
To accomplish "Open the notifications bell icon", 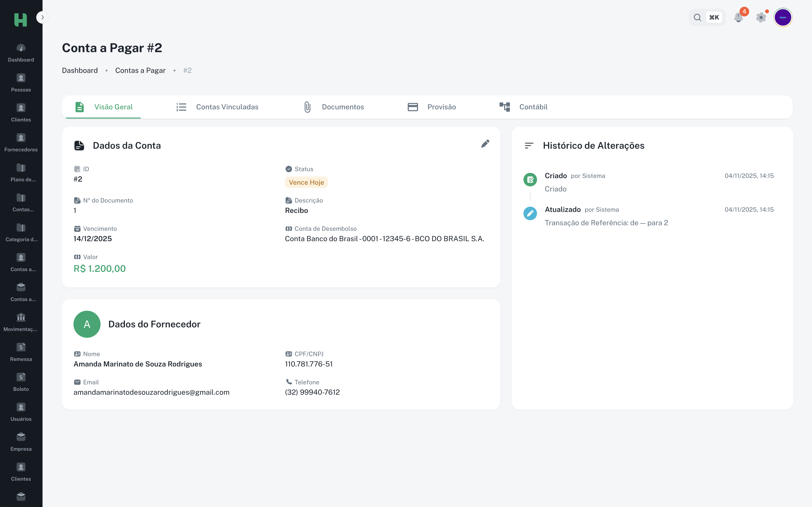I will click(x=738, y=17).
